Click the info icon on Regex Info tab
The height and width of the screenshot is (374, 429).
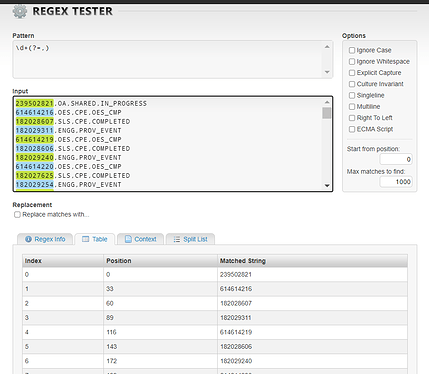point(28,239)
